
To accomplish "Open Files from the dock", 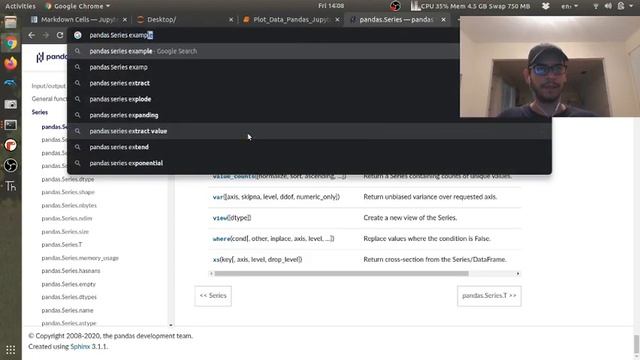I will point(11,22).
